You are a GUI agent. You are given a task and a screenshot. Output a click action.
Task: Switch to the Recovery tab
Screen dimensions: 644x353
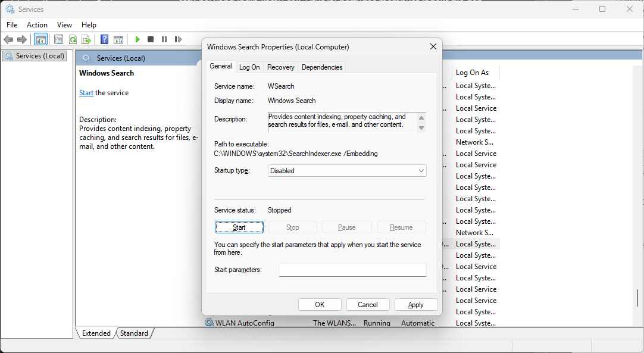coord(280,67)
